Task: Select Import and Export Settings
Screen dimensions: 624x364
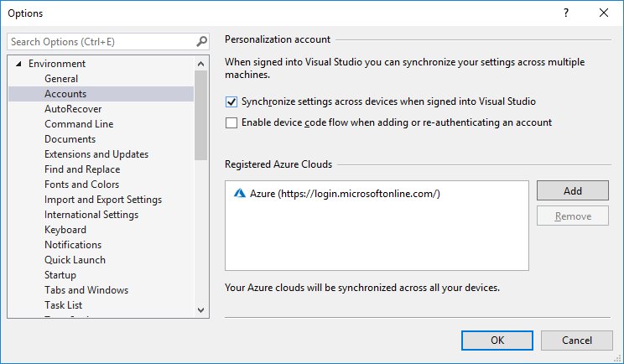Action: (103, 200)
